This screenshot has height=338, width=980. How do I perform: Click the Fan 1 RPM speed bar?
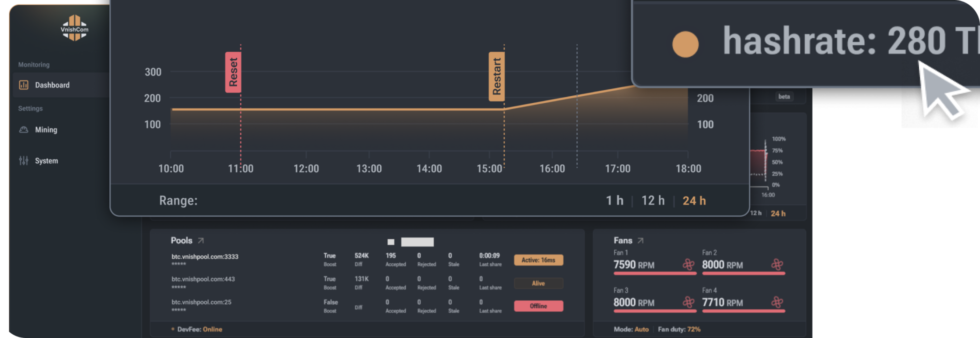(654, 273)
